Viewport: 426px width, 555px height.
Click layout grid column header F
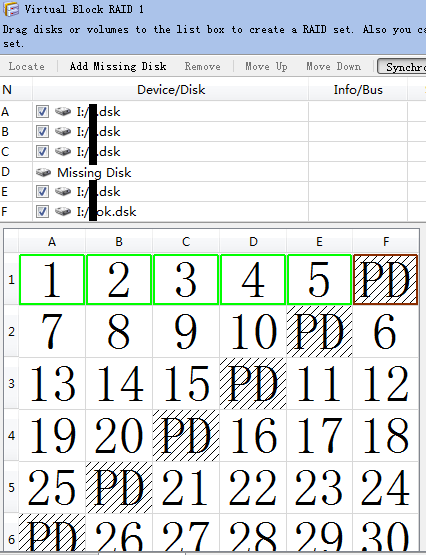tap(386, 242)
